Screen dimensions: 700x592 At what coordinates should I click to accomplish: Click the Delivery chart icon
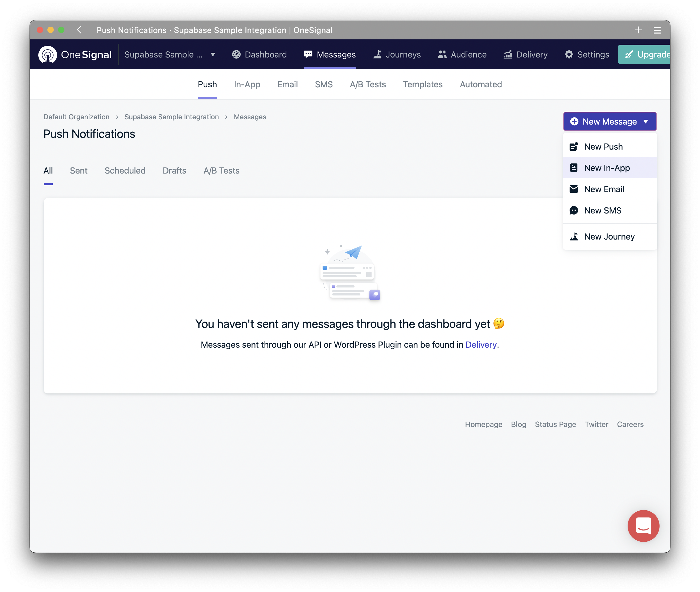508,54
